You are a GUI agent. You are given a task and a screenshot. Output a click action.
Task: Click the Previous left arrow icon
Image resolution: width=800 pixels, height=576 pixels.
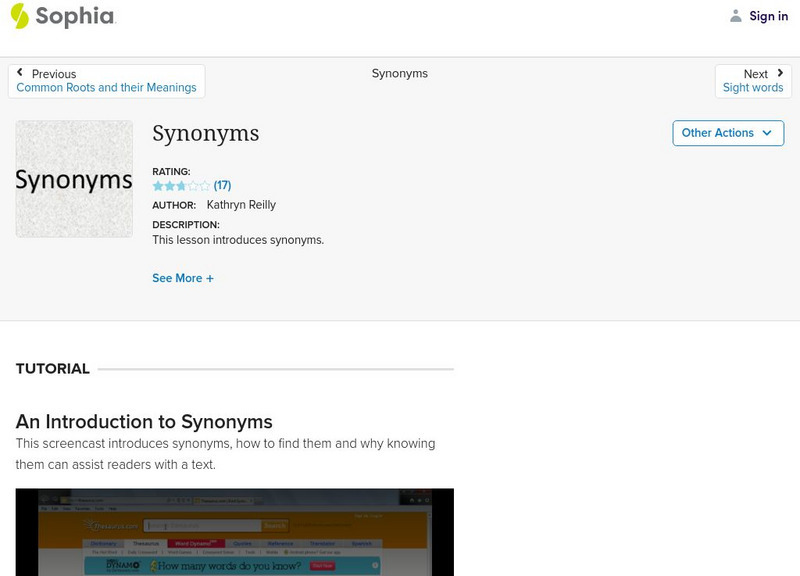point(21,74)
